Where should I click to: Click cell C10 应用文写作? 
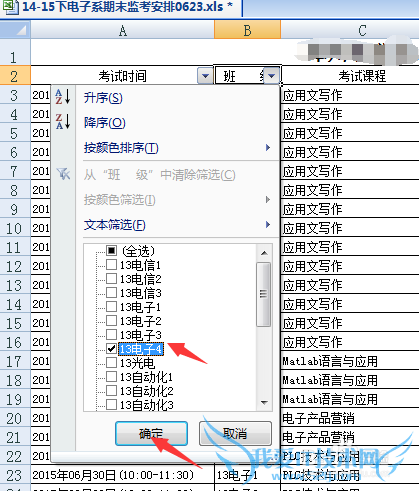350,228
